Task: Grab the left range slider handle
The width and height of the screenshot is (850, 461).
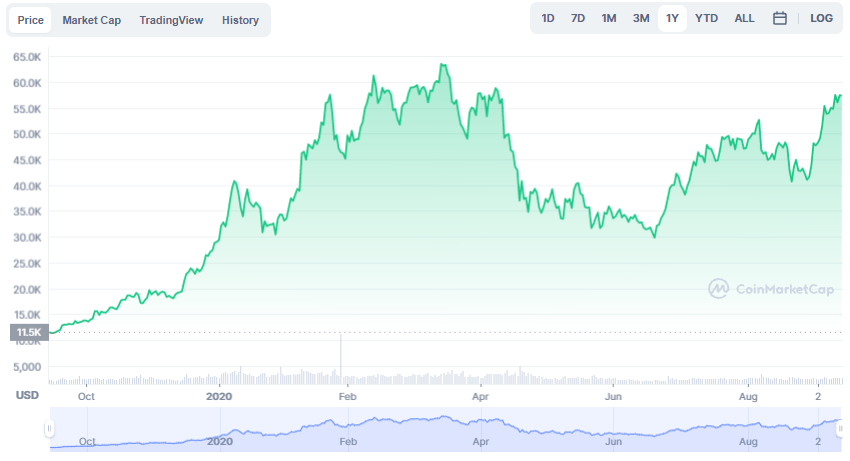Action: click(x=49, y=429)
